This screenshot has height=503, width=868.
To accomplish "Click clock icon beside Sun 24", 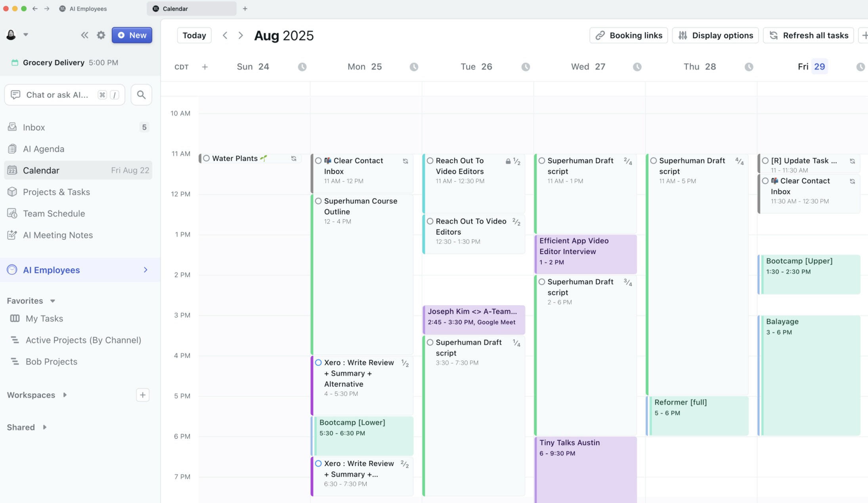I will click(302, 67).
